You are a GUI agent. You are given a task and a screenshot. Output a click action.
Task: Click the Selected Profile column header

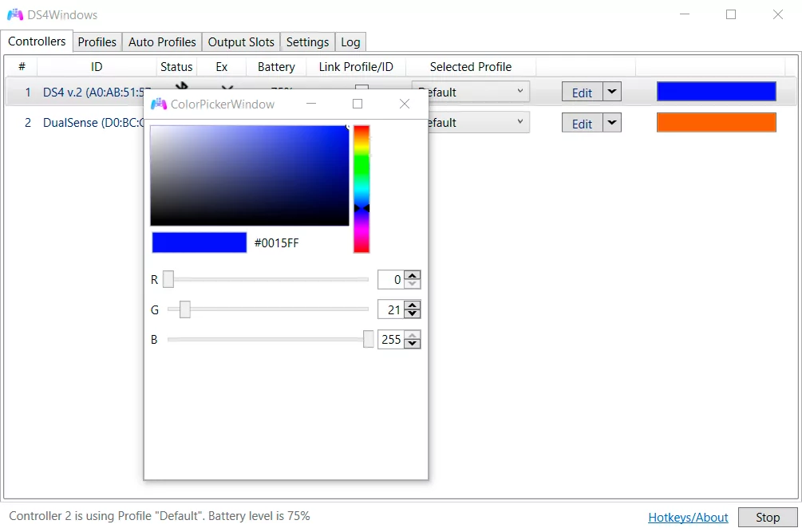pyautogui.click(x=471, y=66)
